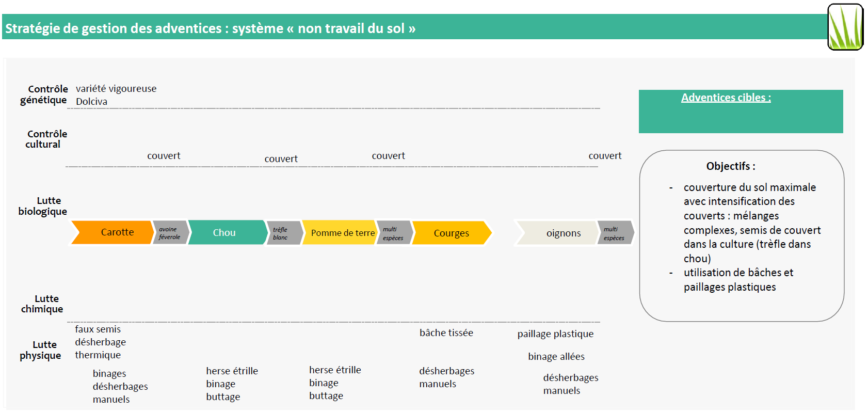Click the 'Lutte physique' row label
Viewport: 868px width, 412px height.
coord(41,350)
